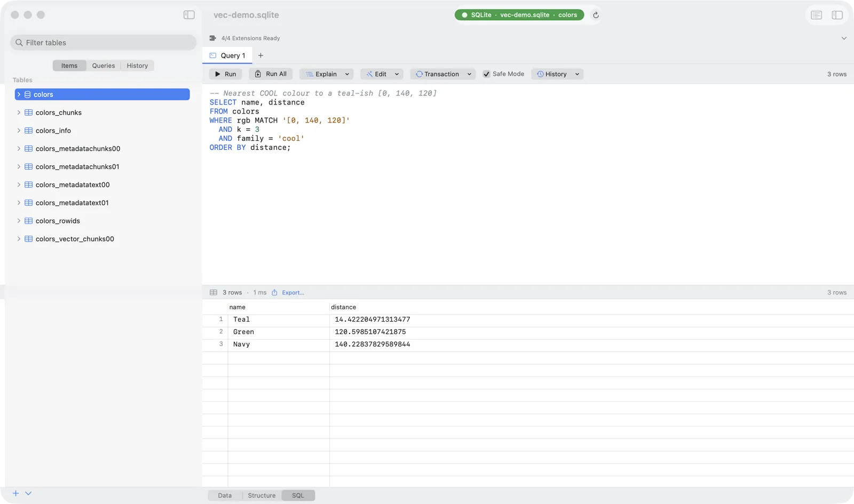Expand the colors_metadatachunks00 table

click(x=19, y=149)
